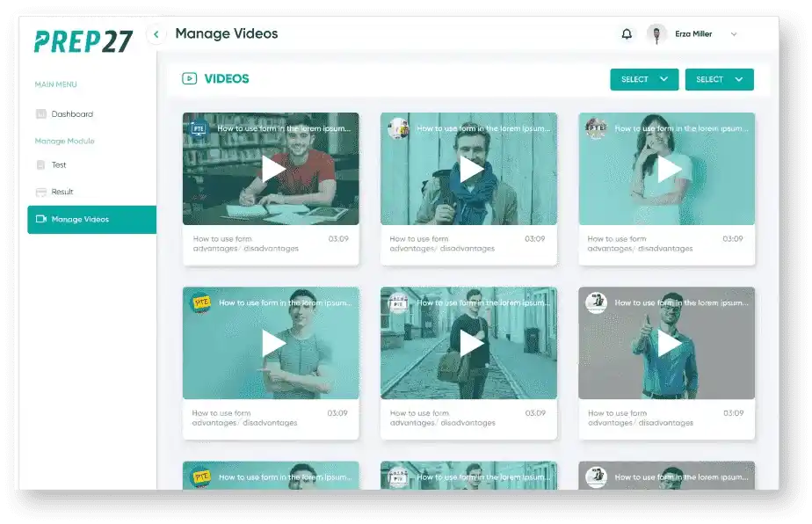The width and height of the screenshot is (812, 524).
Task: Click 03:09 duration under cobblestone street video
Action: (535, 413)
